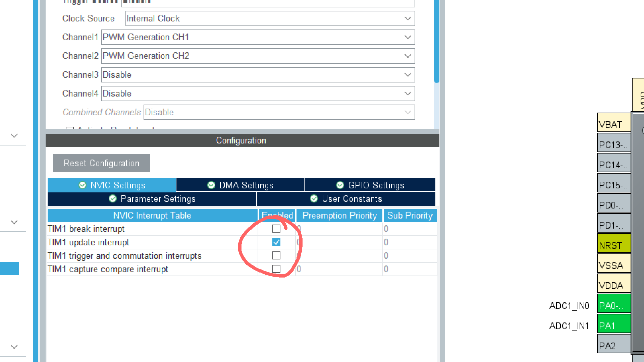
Task: Click the mode panel vertical scrollbar
Action: point(436,40)
